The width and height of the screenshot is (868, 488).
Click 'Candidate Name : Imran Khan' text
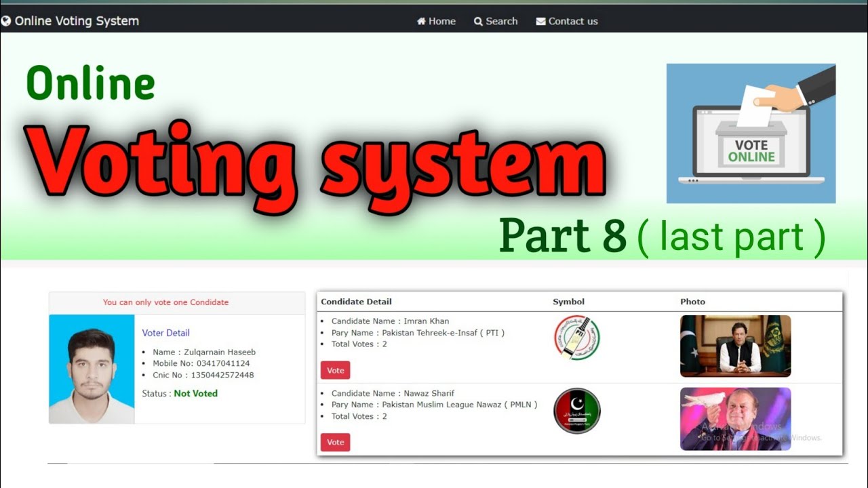(x=390, y=321)
